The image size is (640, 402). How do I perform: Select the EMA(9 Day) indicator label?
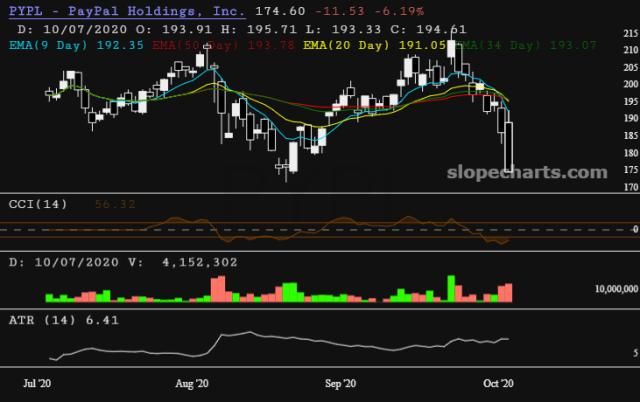tap(47, 45)
